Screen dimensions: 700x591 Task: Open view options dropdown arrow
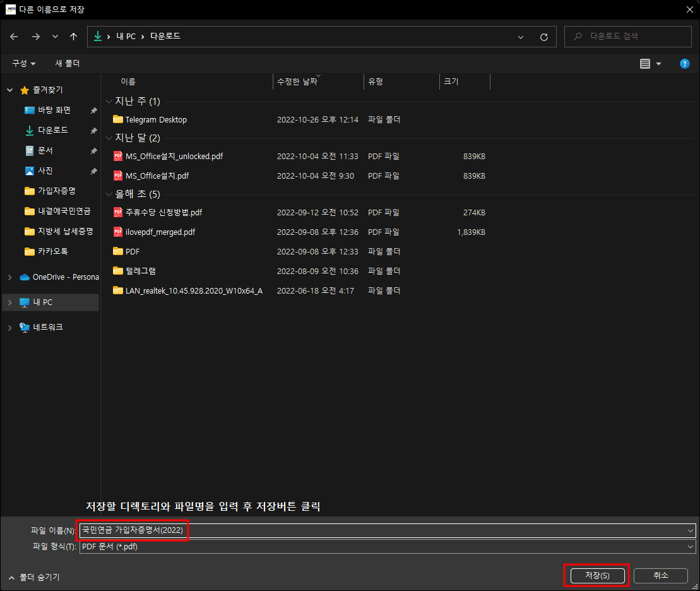[x=658, y=64]
